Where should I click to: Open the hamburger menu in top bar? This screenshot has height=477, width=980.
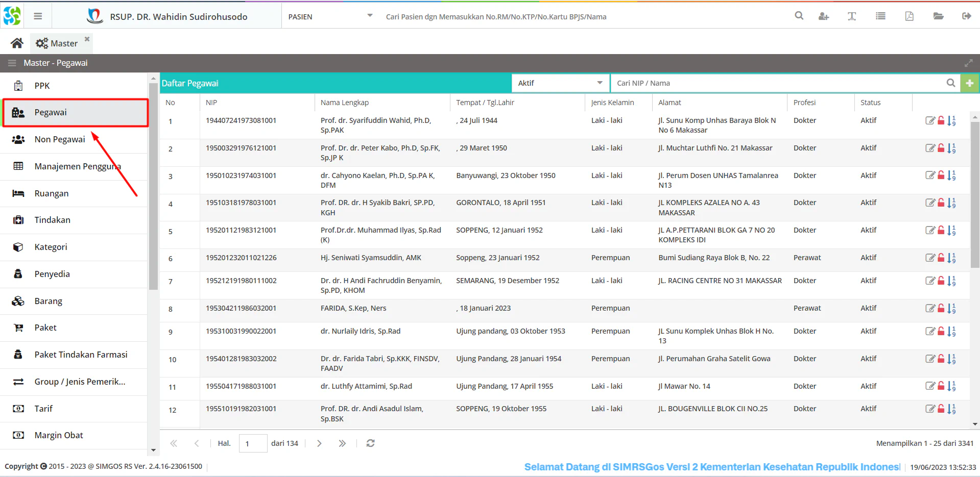[x=38, y=16]
